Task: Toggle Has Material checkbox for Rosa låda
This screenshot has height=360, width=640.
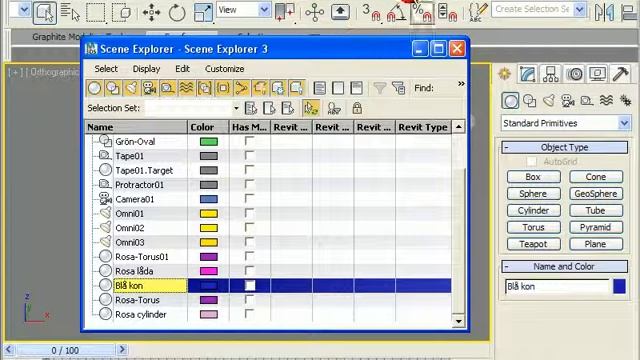Action: point(249,271)
